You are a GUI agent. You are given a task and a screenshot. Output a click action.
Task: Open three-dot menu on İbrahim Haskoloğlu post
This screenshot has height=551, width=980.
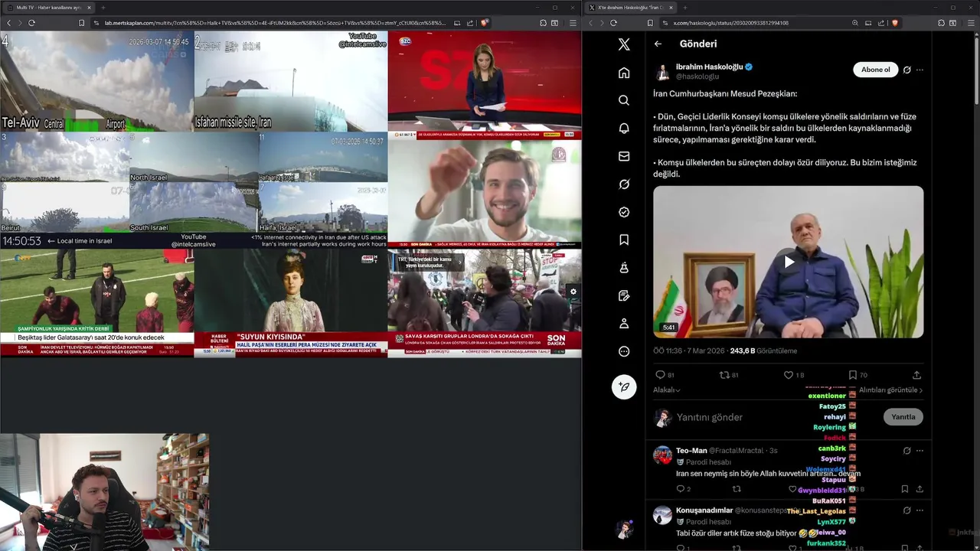(920, 70)
